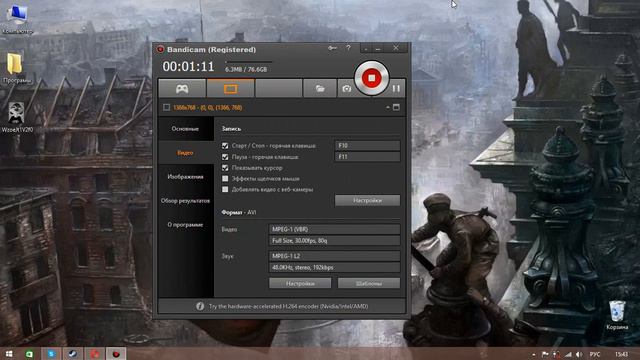Click the fullscreen target icon on resolution bar

(396, 107)
